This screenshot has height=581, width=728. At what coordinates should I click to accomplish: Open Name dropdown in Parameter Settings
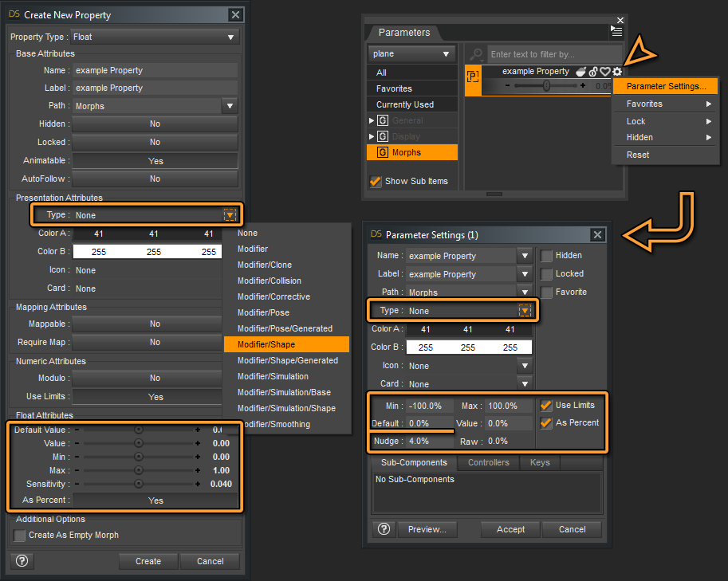(x=525, y=256)
